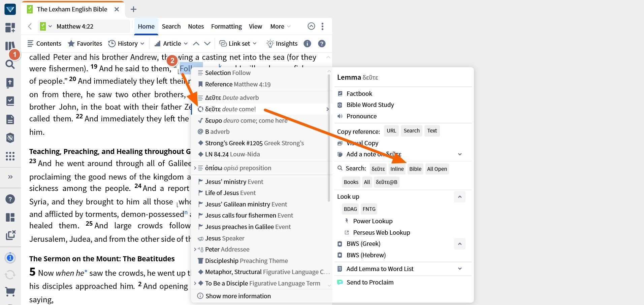Open the Article dropdown
The image size is (644, 305).
(171, 43)
